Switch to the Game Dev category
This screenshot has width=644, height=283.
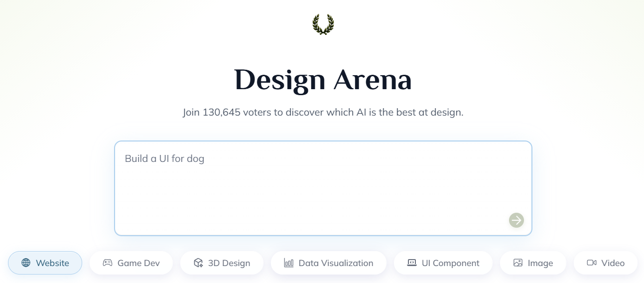(138, 263)
